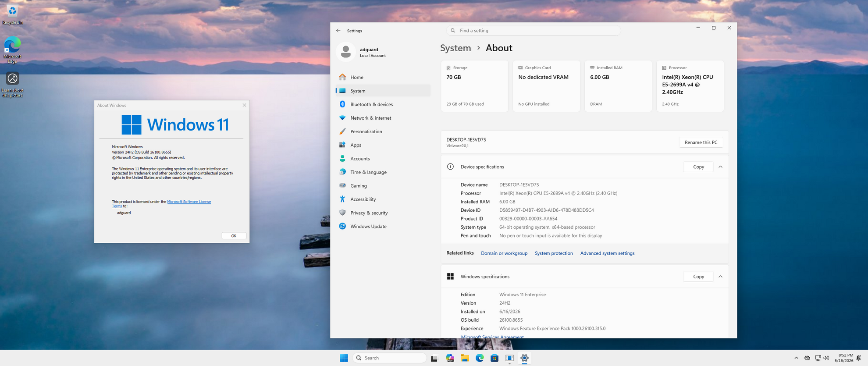The width and height of the screenshot is (868, 366).
Task: Copy the Windows specifications
Action: click(698, 277)
